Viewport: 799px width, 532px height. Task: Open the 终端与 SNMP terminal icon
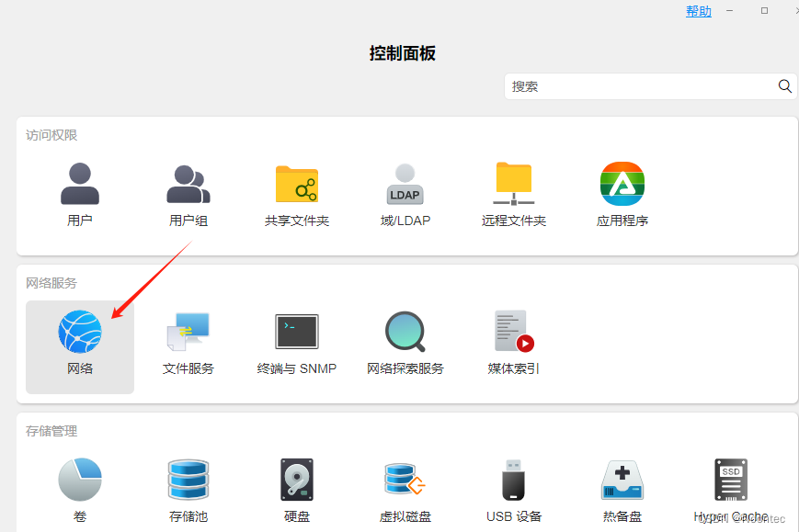pyautogui.click(x=297, y=332)
